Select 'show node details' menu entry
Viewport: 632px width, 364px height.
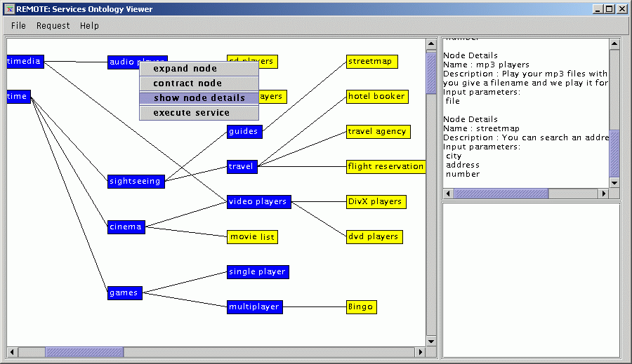tap(199, 98)
